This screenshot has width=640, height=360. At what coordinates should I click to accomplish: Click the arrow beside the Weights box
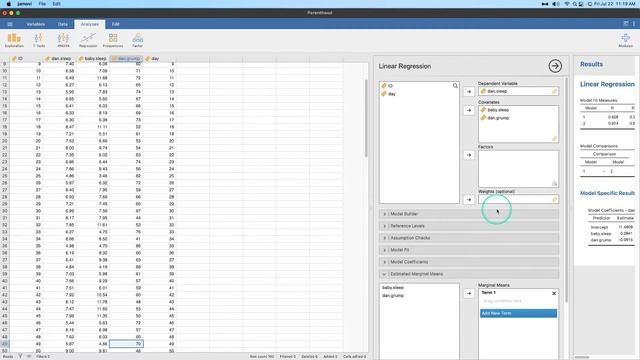click(469, 200)
